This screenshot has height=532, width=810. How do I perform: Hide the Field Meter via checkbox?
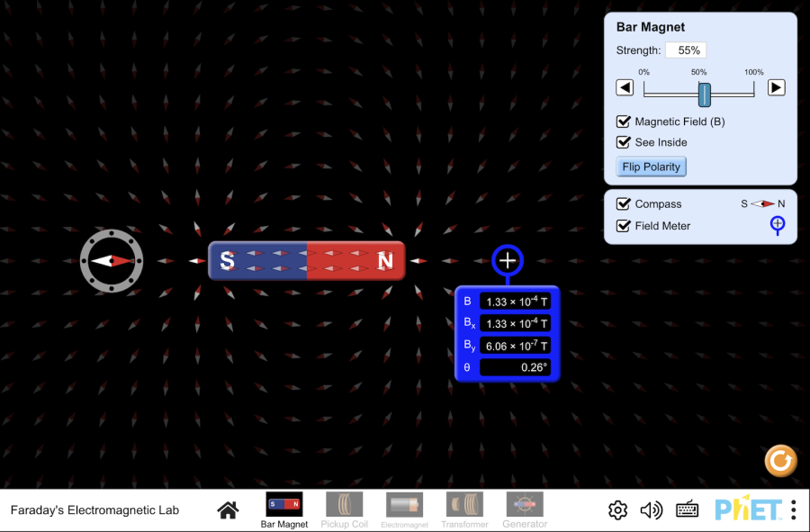[x=623, y=226]
